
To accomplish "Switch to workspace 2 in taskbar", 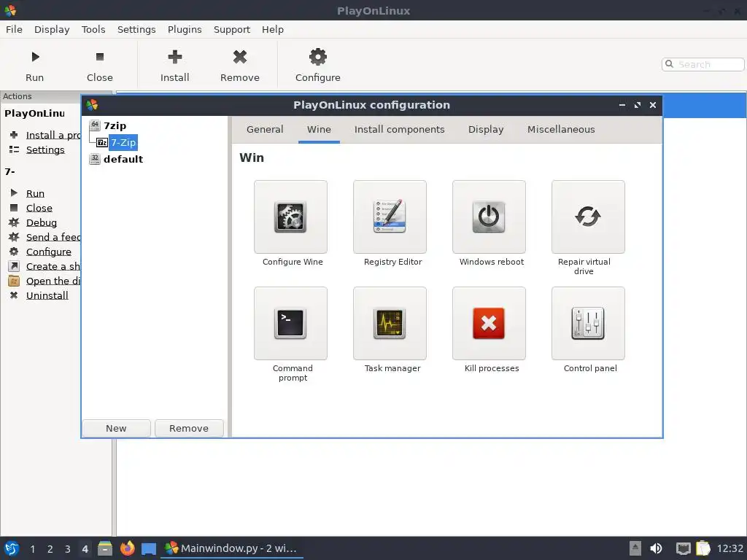I will [50, 549].
